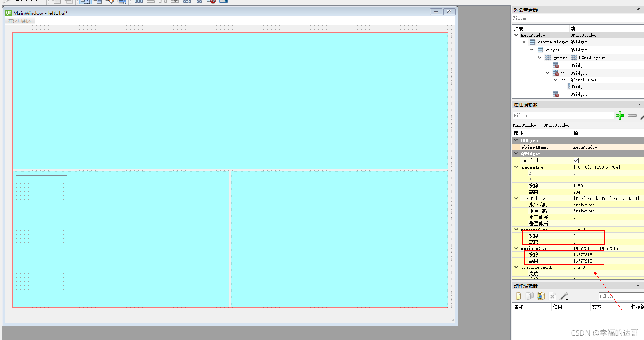This screenshot has height=340, width=644.
Task: Select the geometry 高度 value 784
Action: [x=577, y=192]
